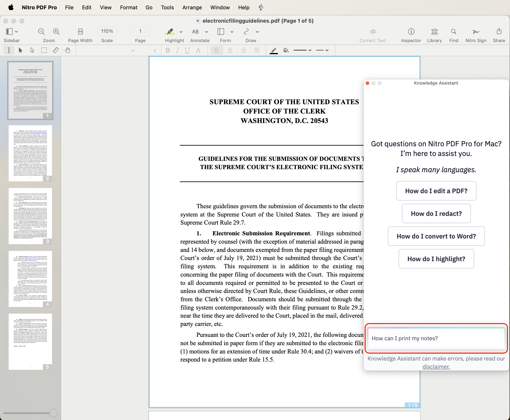This screenshot has width=510, height=420.
Task: Click the thumbnail size slider knob
Action: tap(53, 413)
